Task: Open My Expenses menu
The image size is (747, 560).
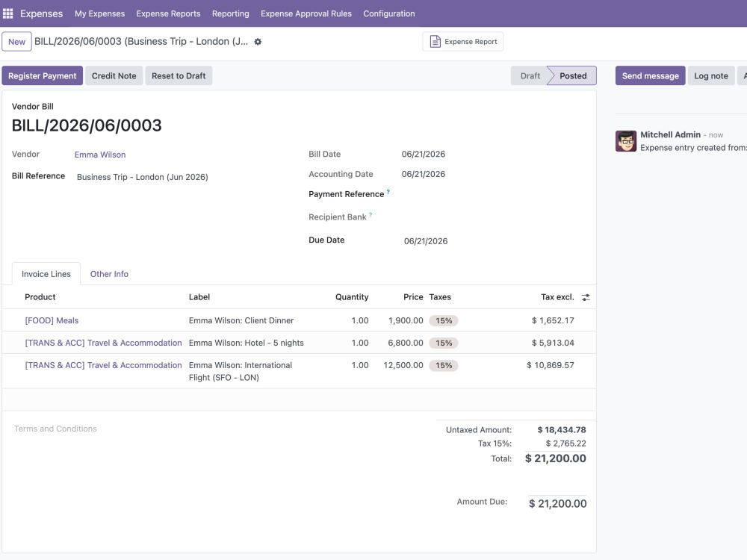Action: pos(99,13)
